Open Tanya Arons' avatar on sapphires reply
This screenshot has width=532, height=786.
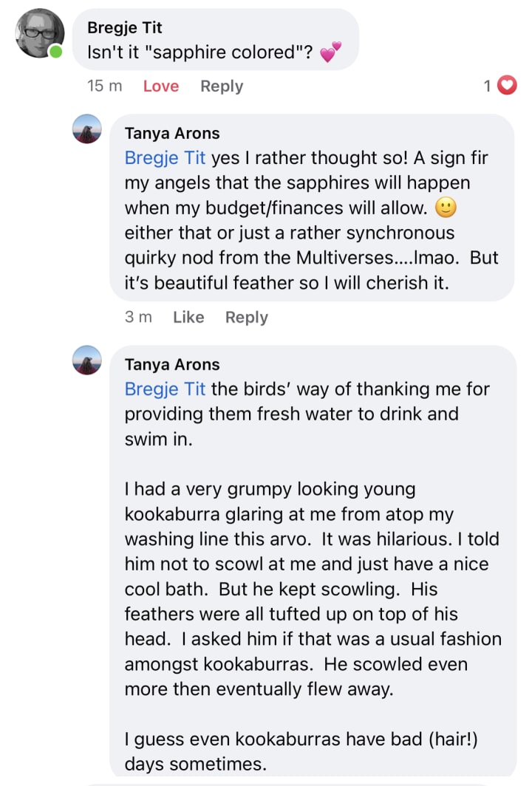point(87,129)
